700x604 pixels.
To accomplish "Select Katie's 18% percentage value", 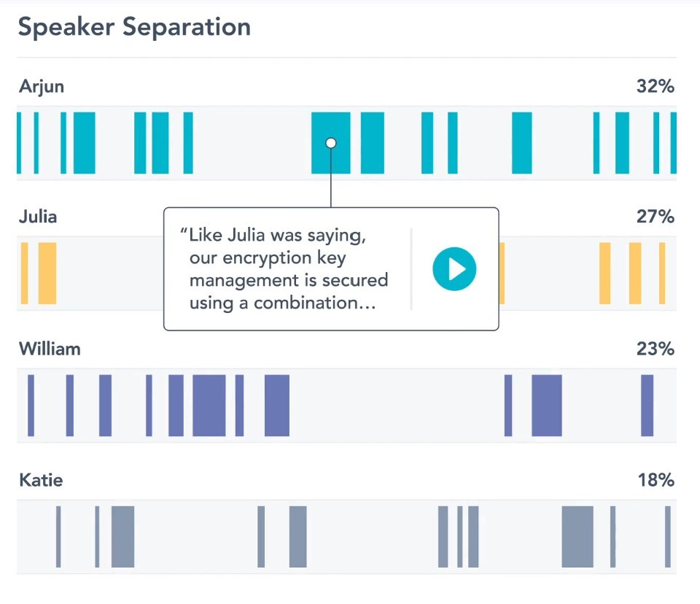I will coord(655,480).
